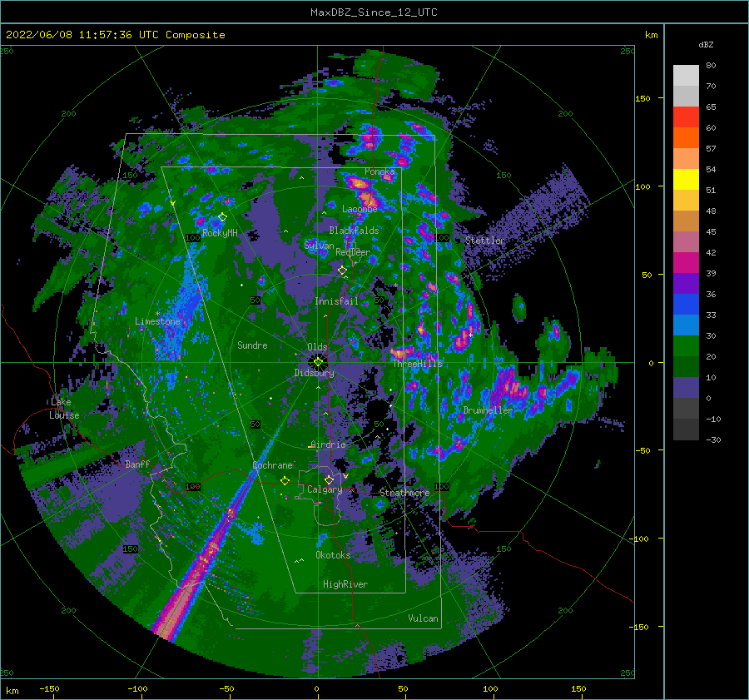Screen dimensions: 749x700
Task: Click the yellow diamond marker near RockyMH
Action: pyautogui.click(x=222, y=217)
